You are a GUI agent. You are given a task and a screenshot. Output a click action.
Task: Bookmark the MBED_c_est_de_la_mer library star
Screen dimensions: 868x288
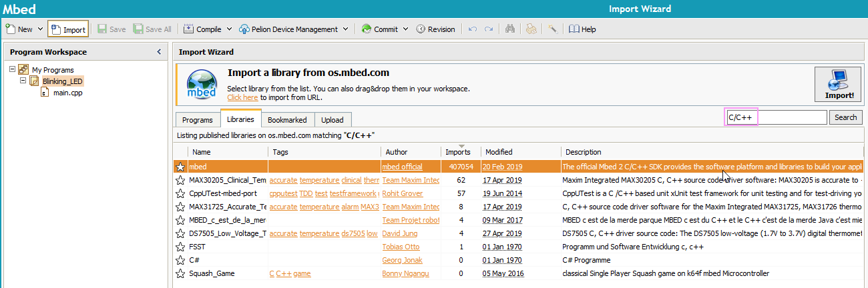180,220
